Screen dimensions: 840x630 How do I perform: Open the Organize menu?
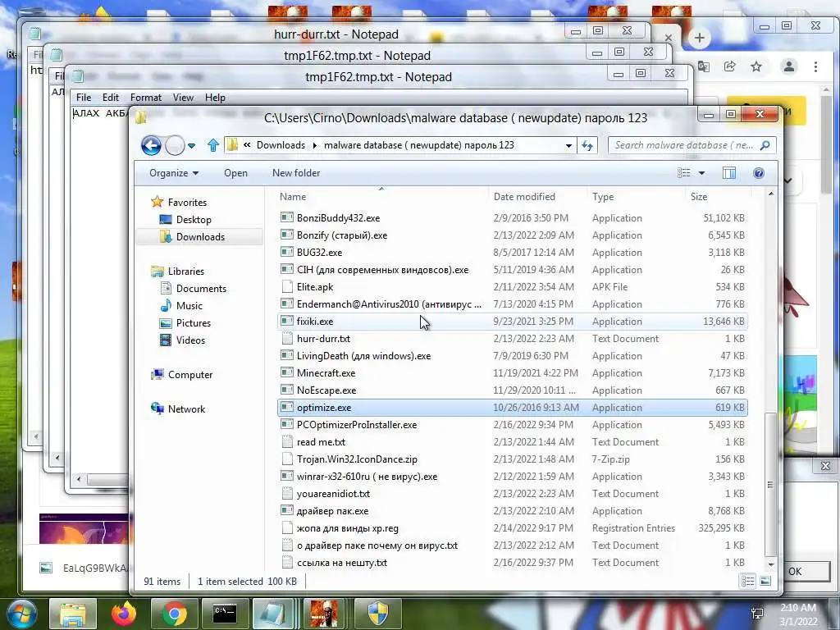point(174,173)
